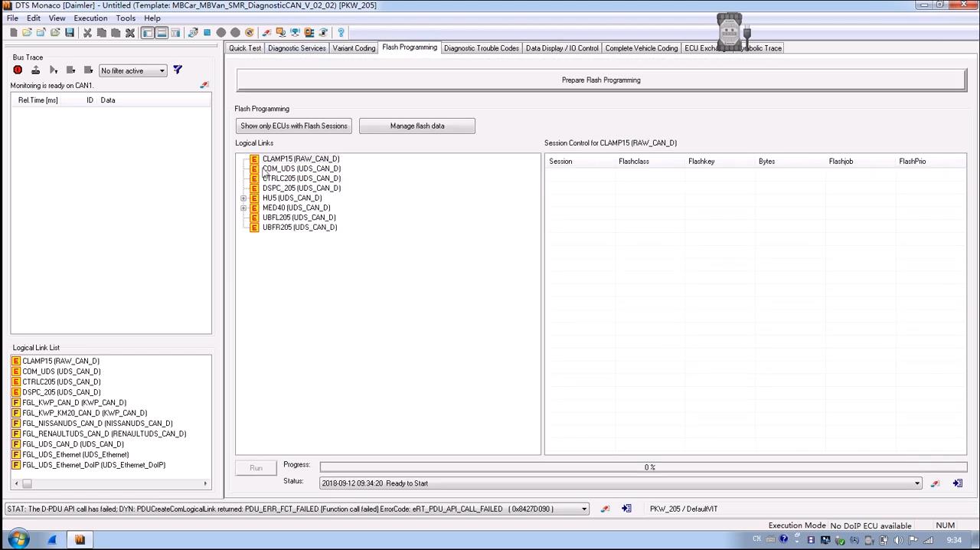Click Prepare Flash Programming button
980x550 pixels.
pyautogui.click(x=601, y=80)
